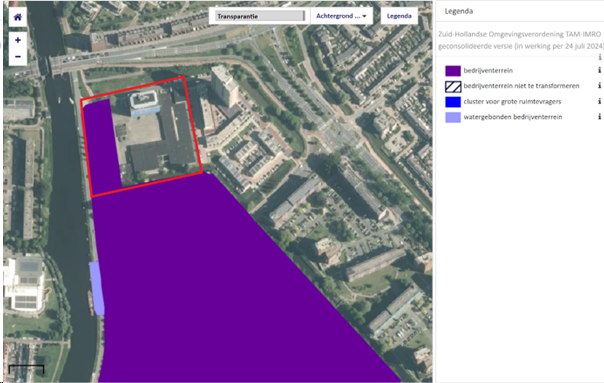Viewport: 604px width, 383px height.
Task: Click the light blue watergebonden map polygon
Action: pyautogui.click(x=97, y=288)
